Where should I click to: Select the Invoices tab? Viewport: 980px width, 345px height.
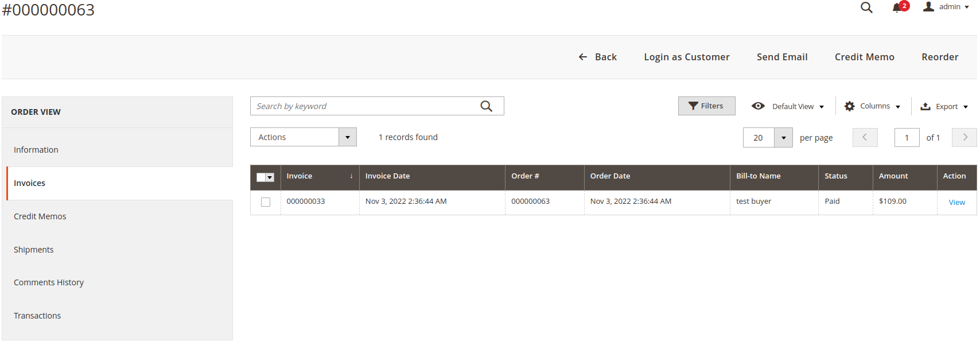tap(119, 183)
